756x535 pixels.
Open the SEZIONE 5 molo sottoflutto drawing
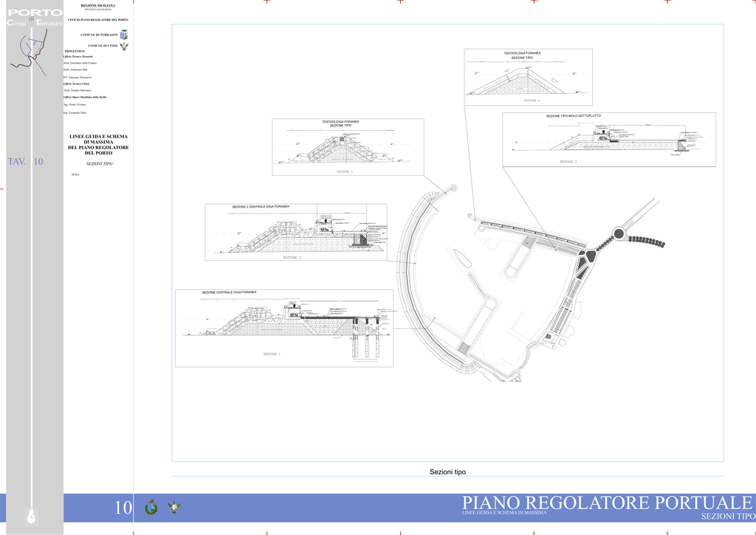[x=609, y=140]
